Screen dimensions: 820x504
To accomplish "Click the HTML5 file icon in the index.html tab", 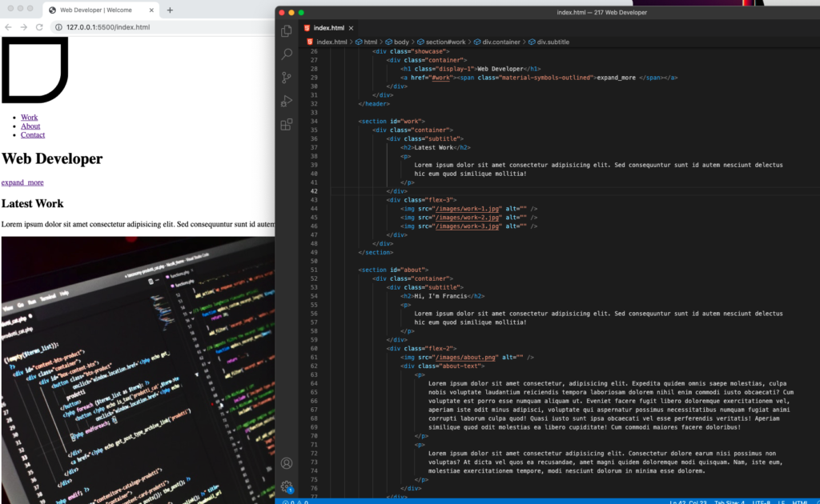I will (x=307, y=28).
